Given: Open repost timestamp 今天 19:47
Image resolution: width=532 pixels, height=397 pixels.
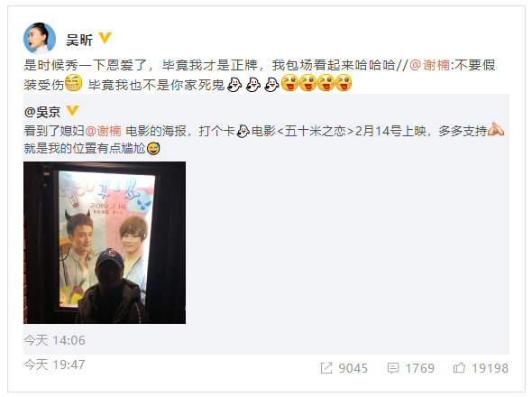Looking at the screenshot, I should point(54,365).
